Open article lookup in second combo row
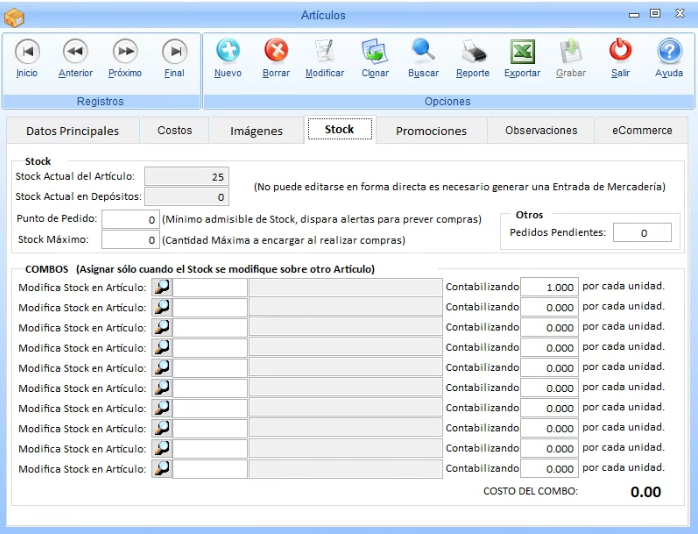The height and width of the screenshot is (534, 698). click(162, 307)
